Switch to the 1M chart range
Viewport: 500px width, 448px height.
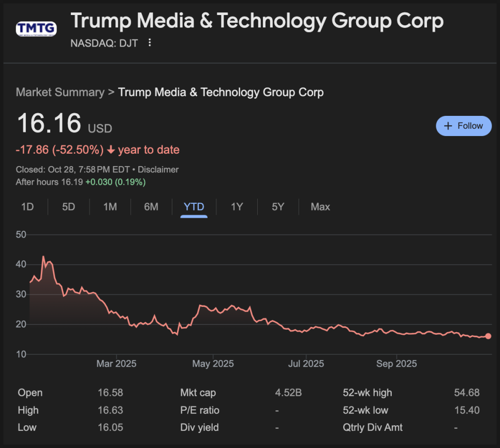click(110, 207)
